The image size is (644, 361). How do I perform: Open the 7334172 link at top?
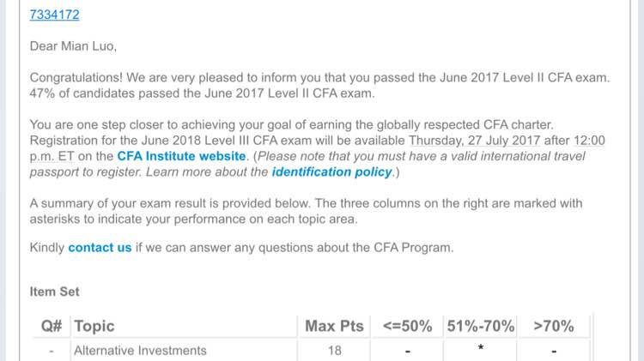tap(55, 15)
